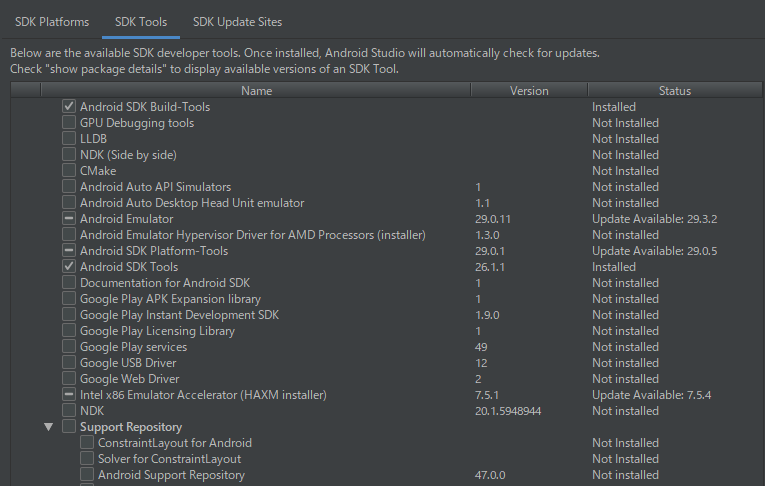Viewport: 765px width, 486px height.
Task: Click version 12 of Google USB Driver
Action: point(481,363)
